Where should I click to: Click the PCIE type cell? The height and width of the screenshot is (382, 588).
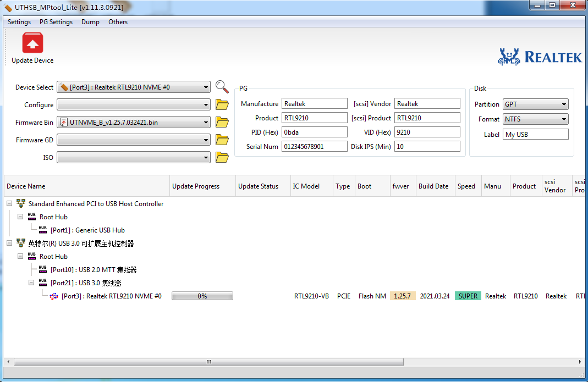(x=343, y=296)
